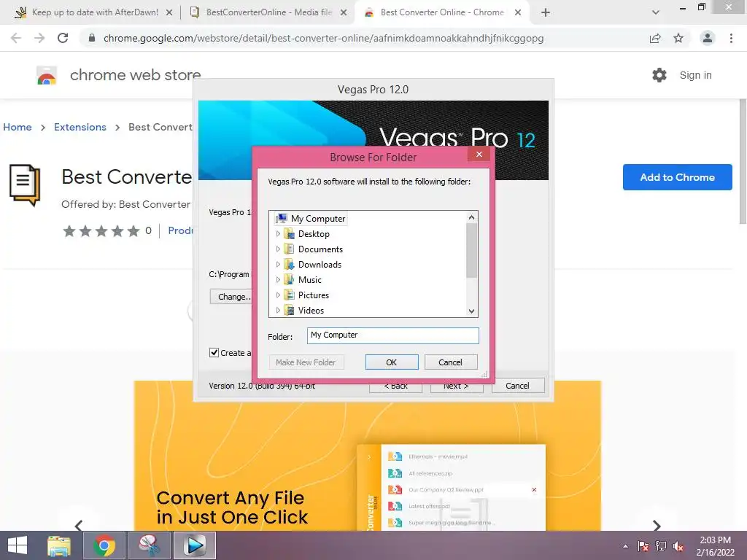Click the address bar URL
This screenshot has width=747, height=560.
(323, 38)
